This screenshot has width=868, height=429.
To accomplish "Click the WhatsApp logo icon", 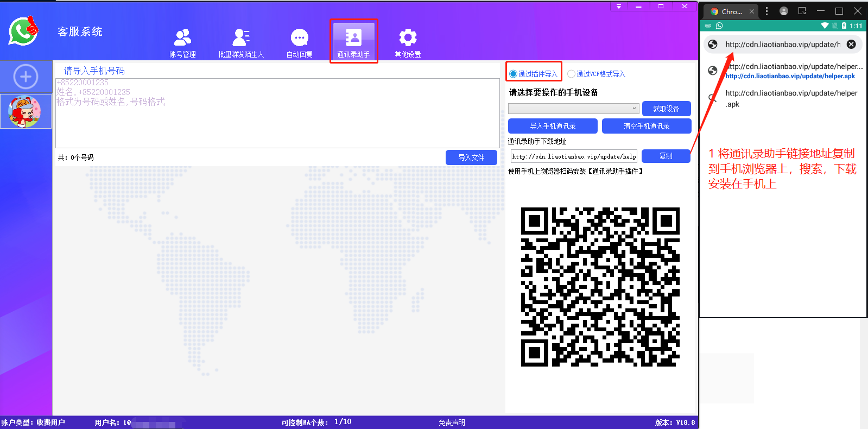I will click(24, 31).
